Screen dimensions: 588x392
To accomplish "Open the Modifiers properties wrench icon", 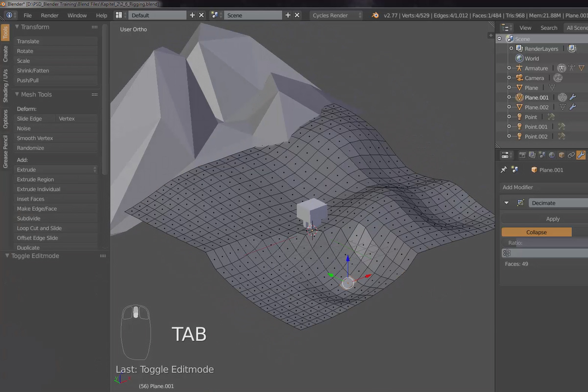I will [581, 155].
